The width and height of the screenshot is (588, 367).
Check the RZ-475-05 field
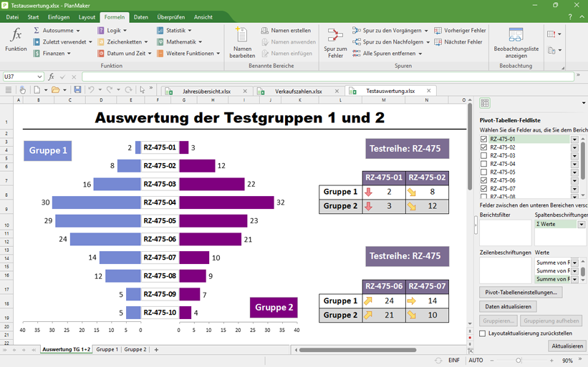[x=483, y=172]
